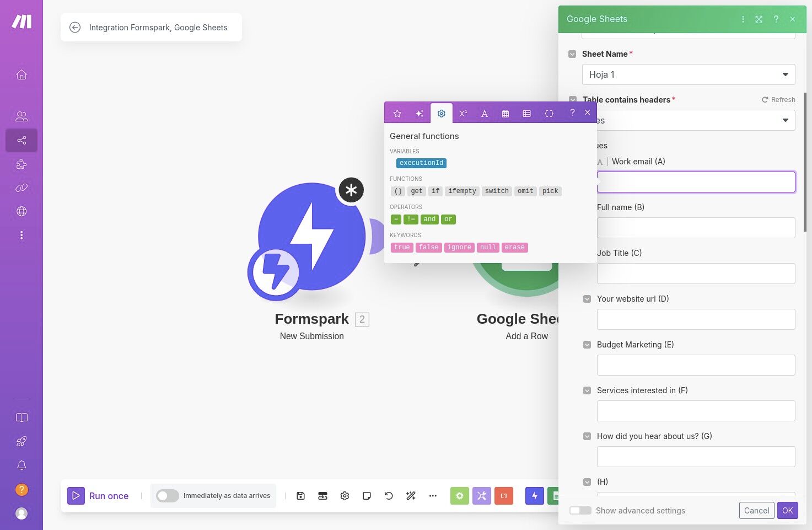Switch to the favorites star tab
This screenshot has width=812, height=530.
pos(397,114)
